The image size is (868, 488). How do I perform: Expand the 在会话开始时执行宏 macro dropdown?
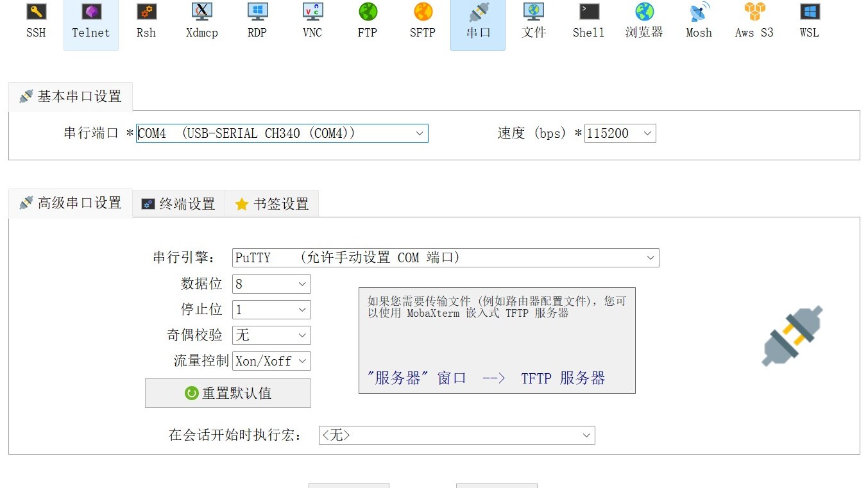click(x=457, y=435)
